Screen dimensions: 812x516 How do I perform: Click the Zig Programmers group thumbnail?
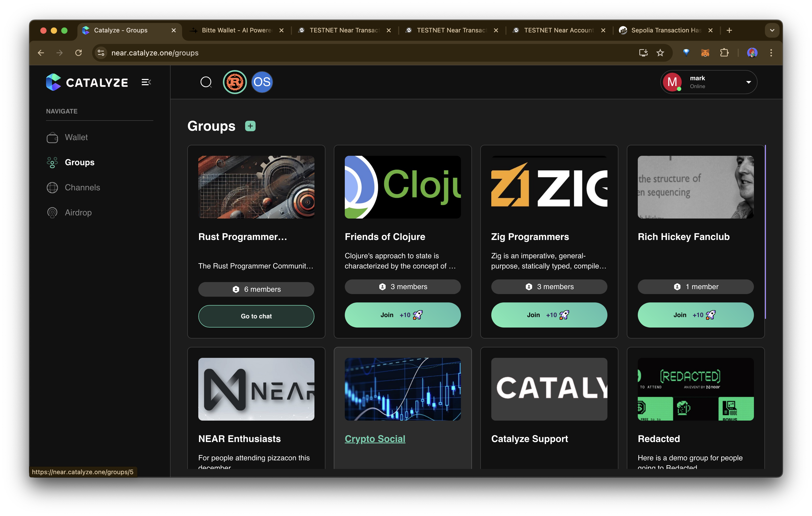point(549,187)
